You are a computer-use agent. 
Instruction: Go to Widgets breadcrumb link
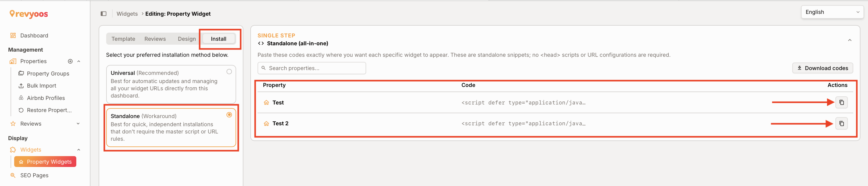click(127, 14)
